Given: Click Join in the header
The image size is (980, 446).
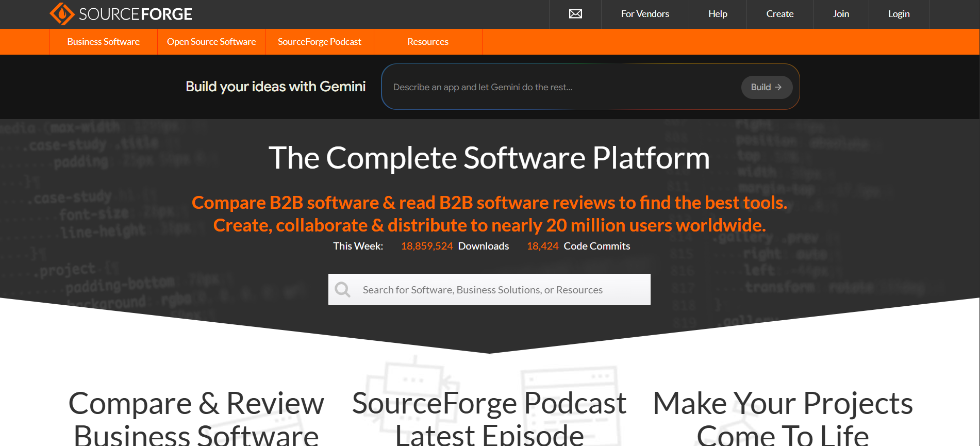Looking at the screenshot, I should pyautogui.click(x=841, y=14).
